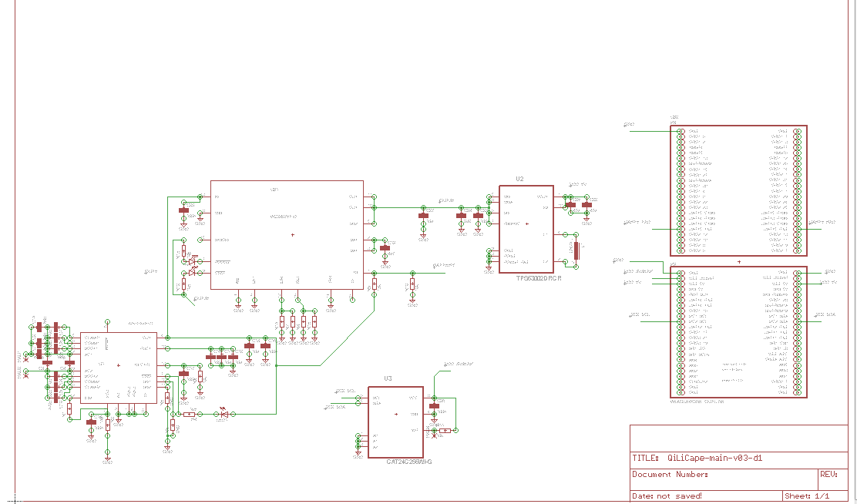857x504 pixels.
Task: Select the origin cross inside U3
Action: point(395,415)
